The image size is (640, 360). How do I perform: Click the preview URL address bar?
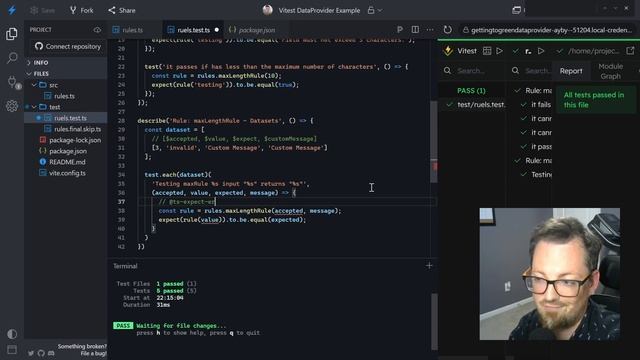(547, 30)
